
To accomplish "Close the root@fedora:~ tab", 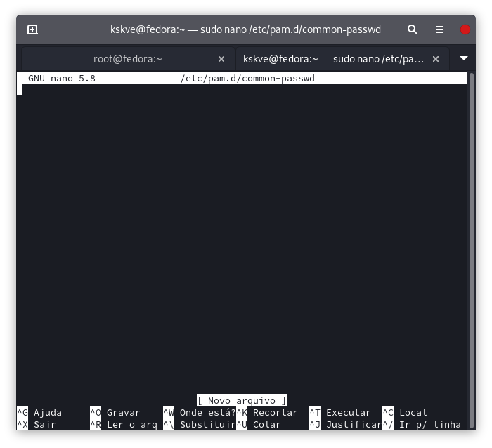I will pos(221,59).
